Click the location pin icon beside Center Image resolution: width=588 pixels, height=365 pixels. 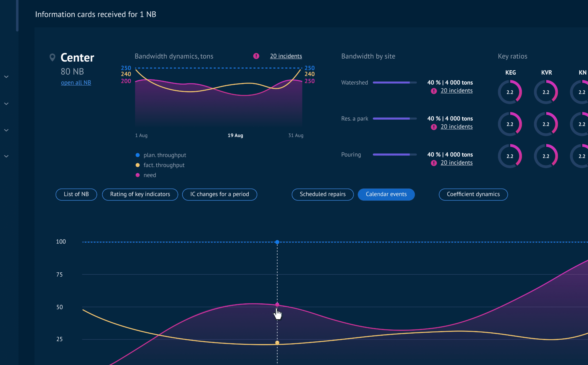pos(52,57)
